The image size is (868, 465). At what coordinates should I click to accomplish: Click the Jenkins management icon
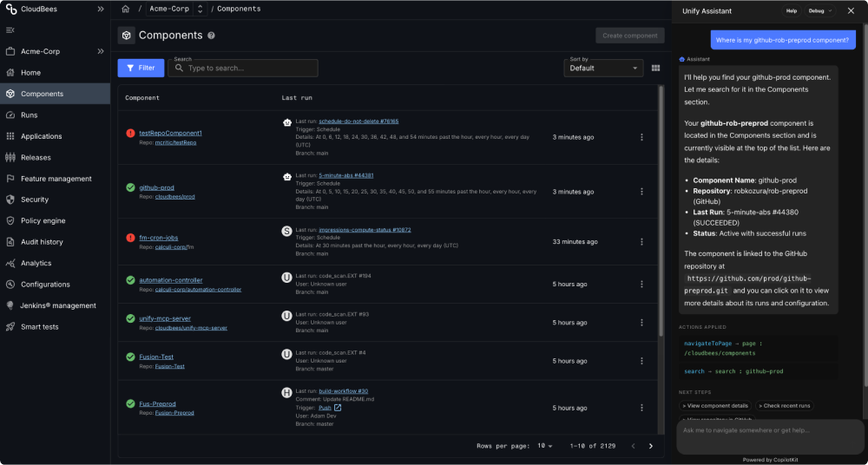10,305
